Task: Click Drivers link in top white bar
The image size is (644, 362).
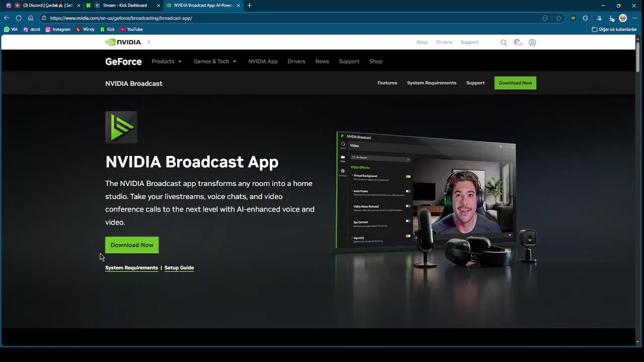Action: tap(444, 42)
